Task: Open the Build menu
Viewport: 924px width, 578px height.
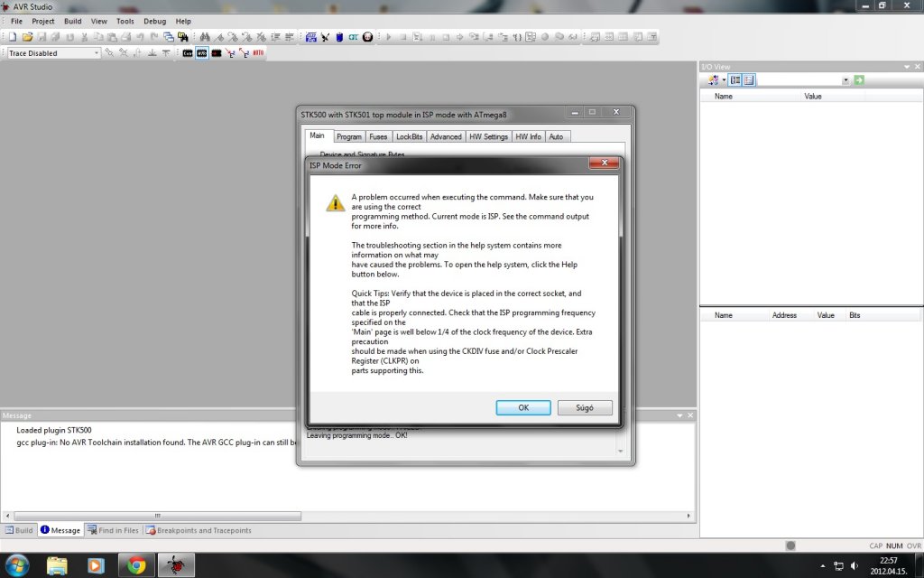Action: click(72, 22)
